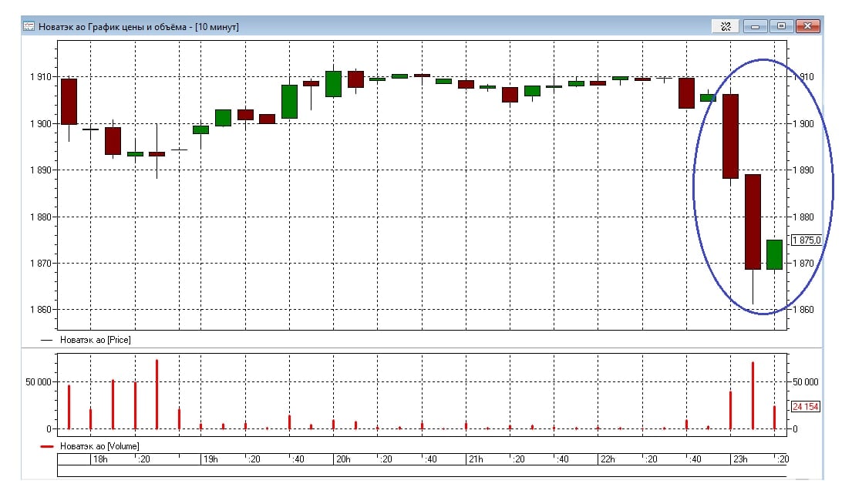The width and height of the screenshot is (852, 504).
Task: Click the current price label 1 875,0
Action: (807, 240)
